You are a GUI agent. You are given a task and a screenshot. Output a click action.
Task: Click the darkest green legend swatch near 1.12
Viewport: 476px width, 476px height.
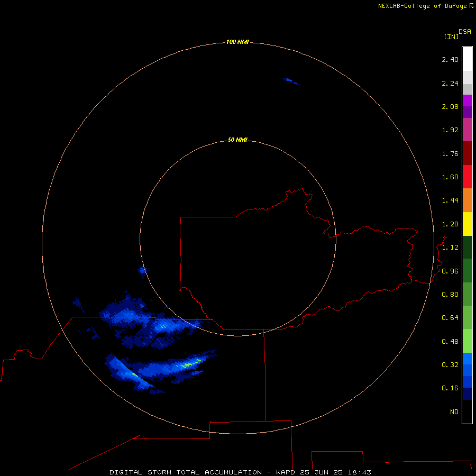[x=467, y=248]
